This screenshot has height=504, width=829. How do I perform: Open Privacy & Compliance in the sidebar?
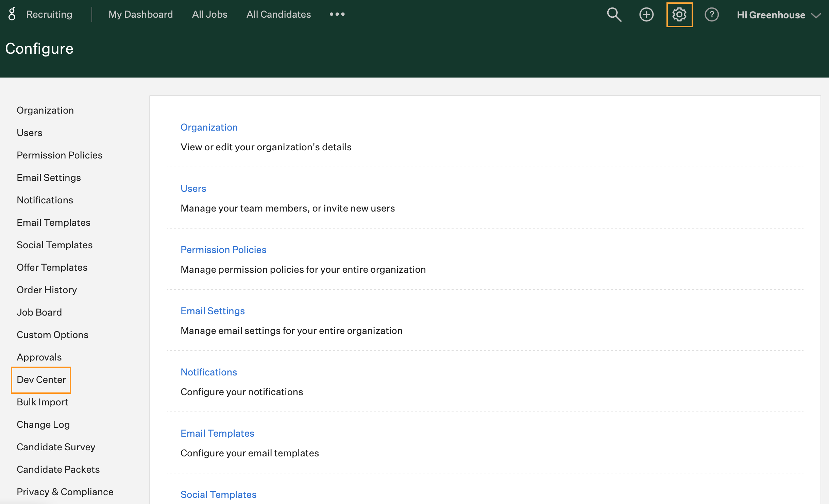(x=65, y=492)
